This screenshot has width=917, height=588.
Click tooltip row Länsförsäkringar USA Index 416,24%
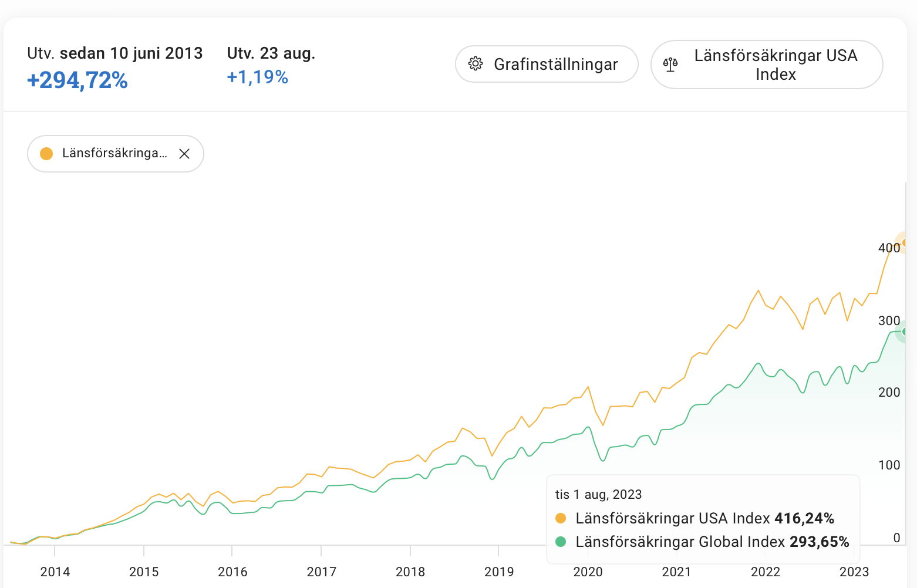point(695,518)
